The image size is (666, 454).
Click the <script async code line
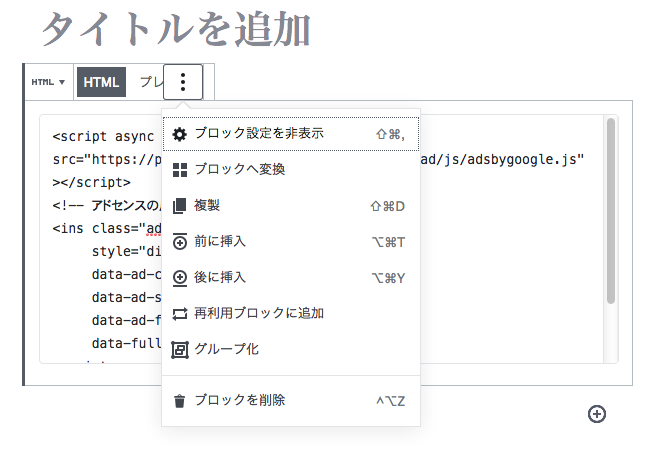[x=103, y=137]
